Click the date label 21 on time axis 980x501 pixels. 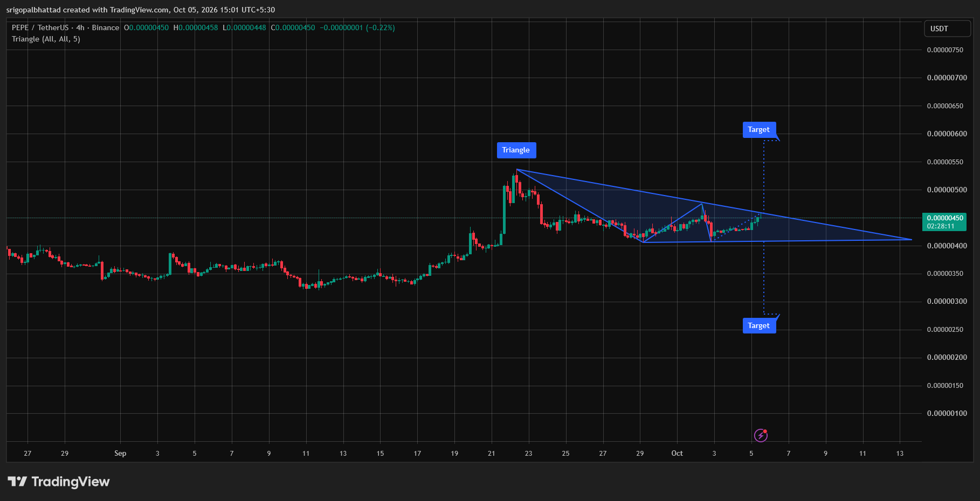click(x=491, y=453)
